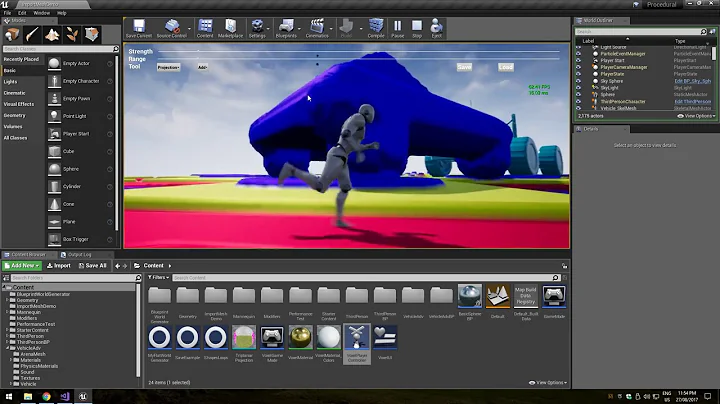Click the viewport Save button
720x404 pixels.
(x=464, y=67)
